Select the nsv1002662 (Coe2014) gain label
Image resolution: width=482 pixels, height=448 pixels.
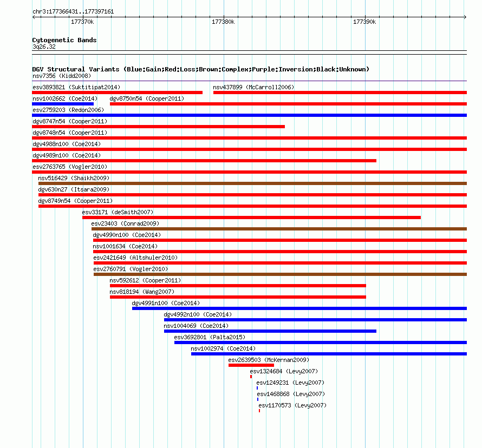[65, 98]
